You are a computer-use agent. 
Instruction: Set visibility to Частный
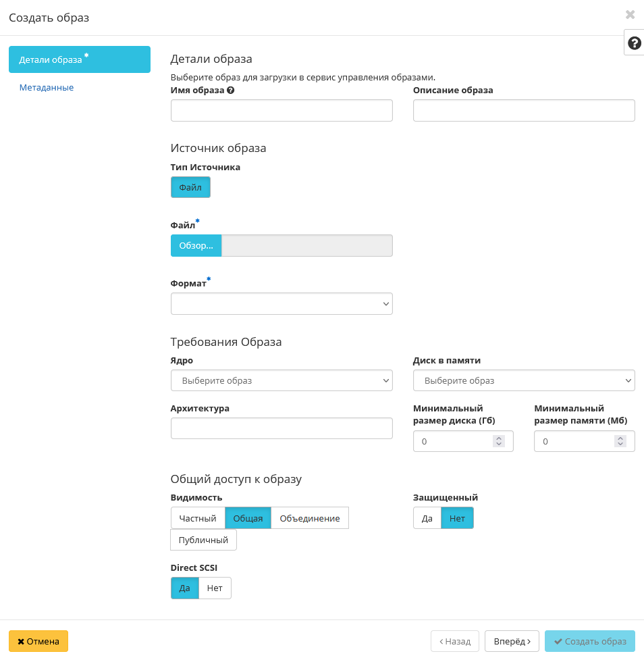198,518
